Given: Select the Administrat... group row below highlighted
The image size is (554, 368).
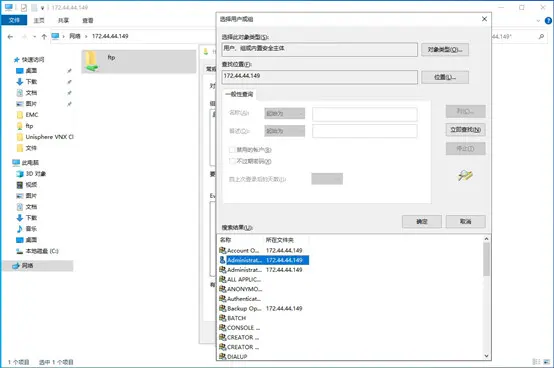Looking at the screenshot, I should 264,269.
